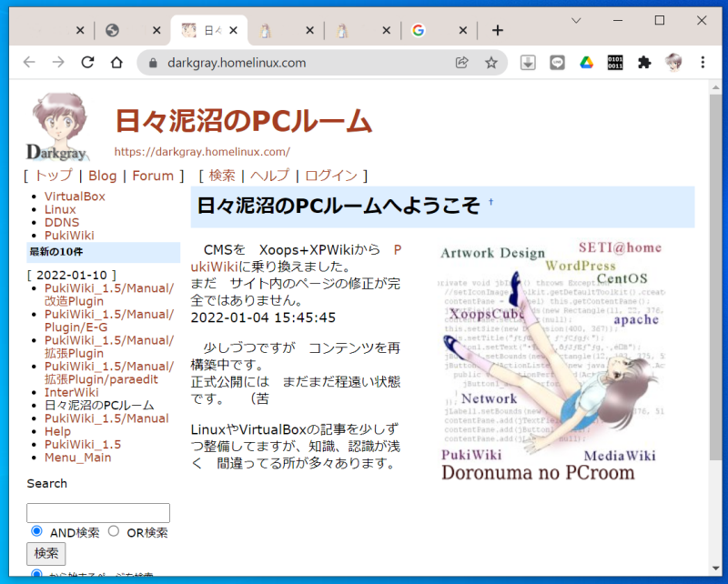Click the binary 0101 extension icon
Image resolution: width=728 pixels, height=584 pixels.
(x=615, y=62)
